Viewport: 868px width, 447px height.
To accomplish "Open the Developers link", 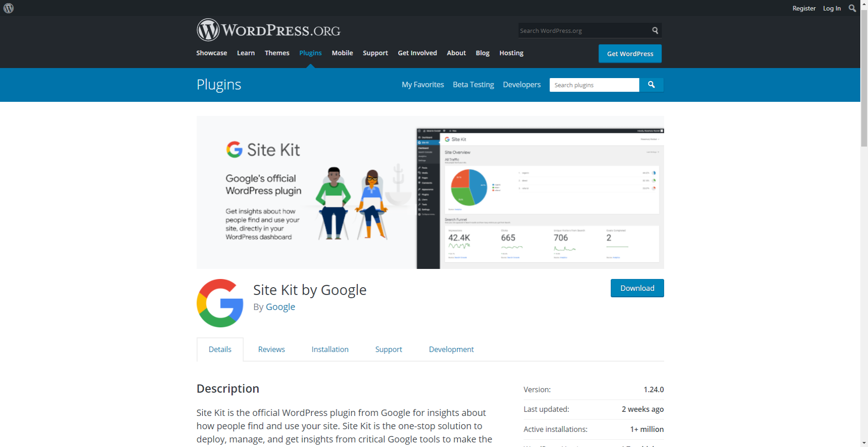I will coord(522,84).
